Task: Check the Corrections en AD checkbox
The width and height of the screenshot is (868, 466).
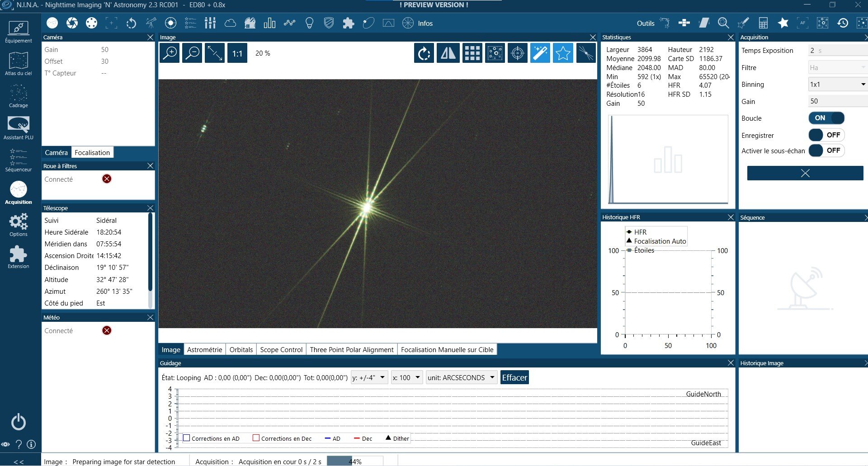Action: pyautogui.click(x=186, y=438)
